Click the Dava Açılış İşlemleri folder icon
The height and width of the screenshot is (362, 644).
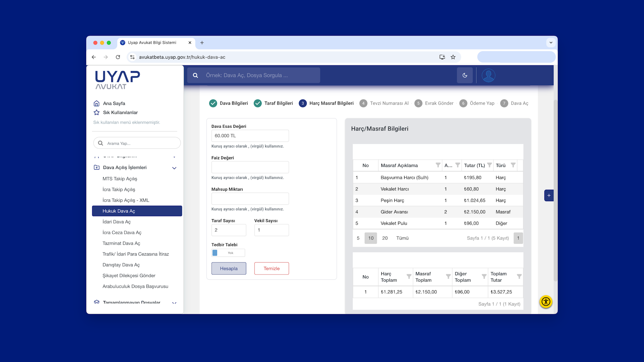(97, 167)
